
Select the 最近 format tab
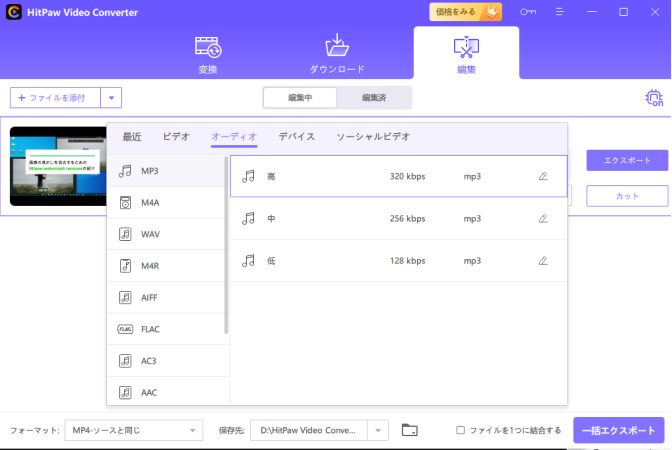point(132,137)
